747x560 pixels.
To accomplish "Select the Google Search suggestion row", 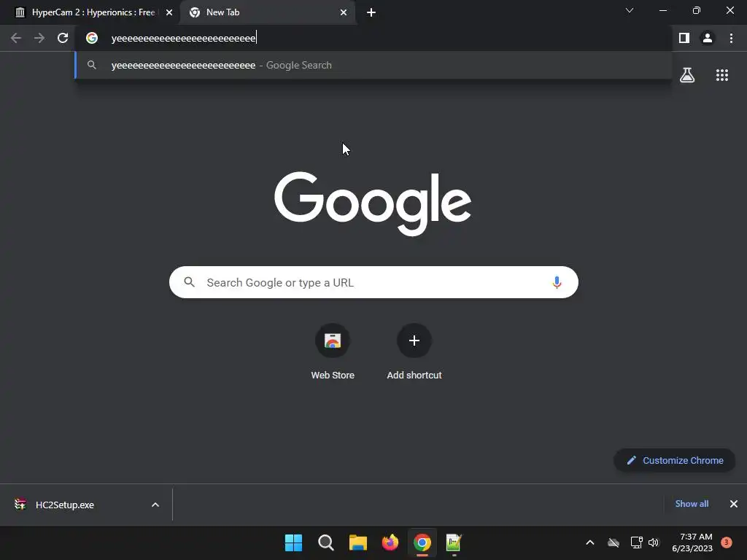I will [373, 65].
